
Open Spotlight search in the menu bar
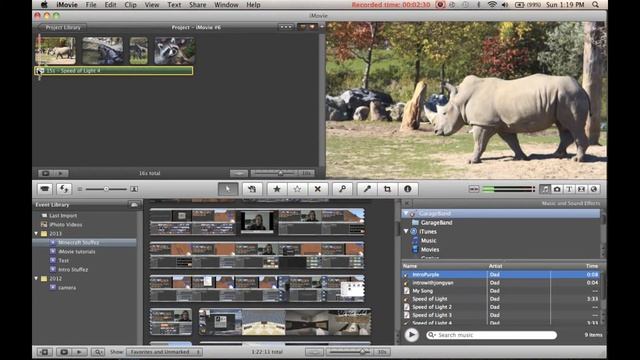pos(596,5)
